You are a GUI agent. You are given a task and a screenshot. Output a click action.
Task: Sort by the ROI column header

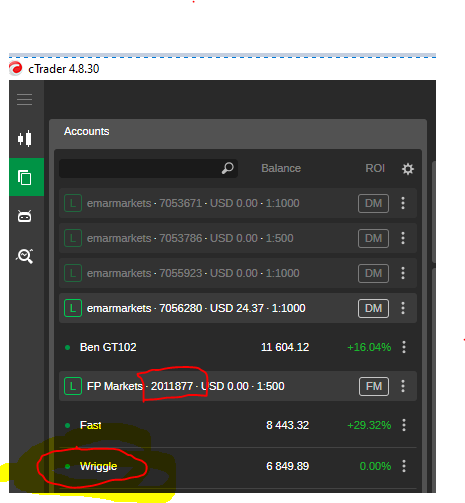[375, 168]
